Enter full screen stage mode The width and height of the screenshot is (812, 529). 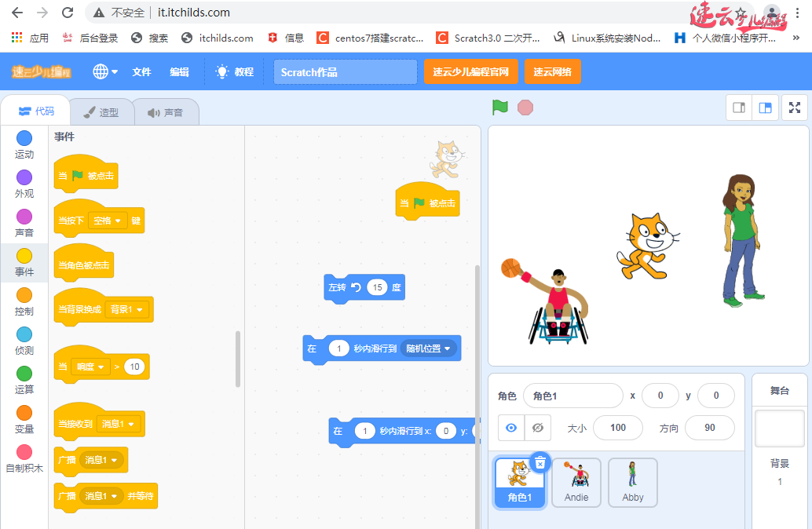pos(794,108)
